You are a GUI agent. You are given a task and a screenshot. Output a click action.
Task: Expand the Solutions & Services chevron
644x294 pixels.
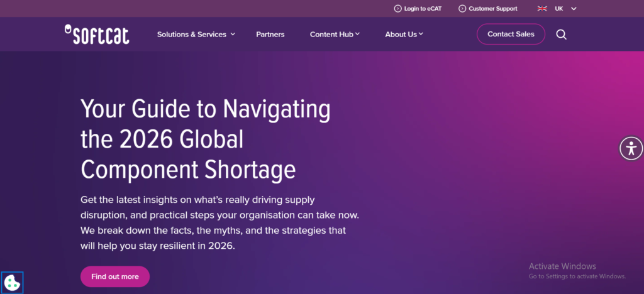pyautogui.click(x=233, y=35)
